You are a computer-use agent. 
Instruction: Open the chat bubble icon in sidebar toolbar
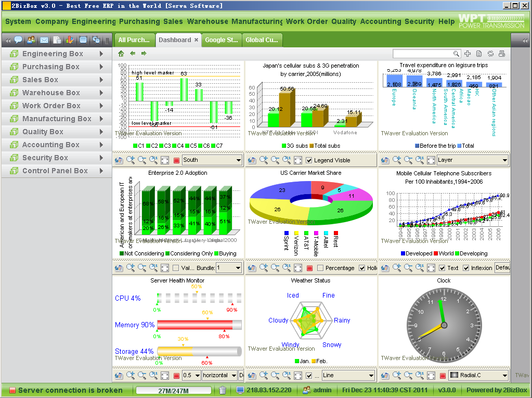pyautogui.click(x=18, y=40)
